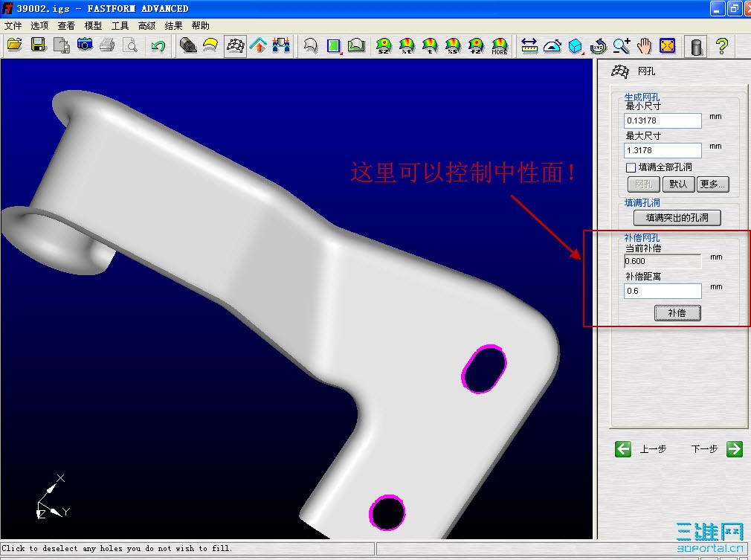Click the yellow sheet geometry icon
The width and height of the screenshot is (751, 560).
(210, 45)
